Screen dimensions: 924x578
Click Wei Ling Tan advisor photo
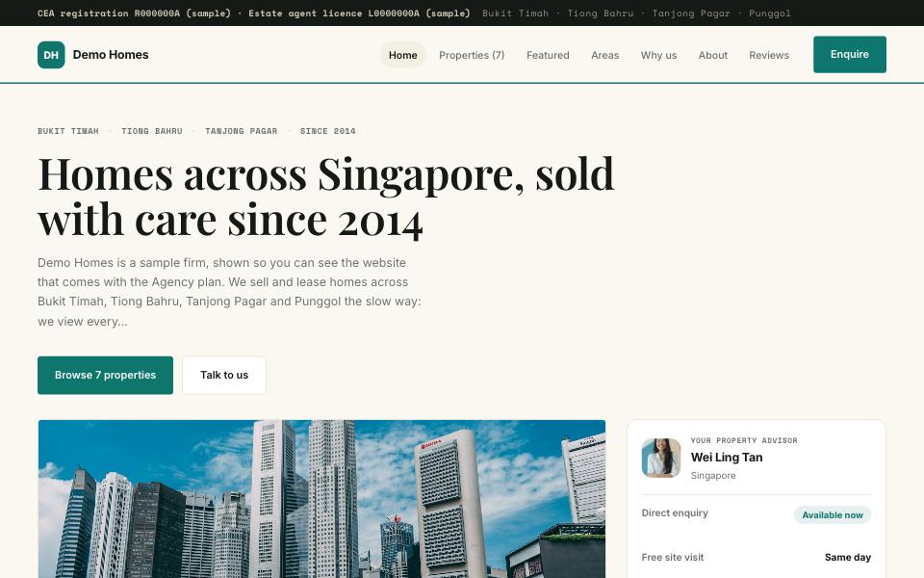coord(661,458)
